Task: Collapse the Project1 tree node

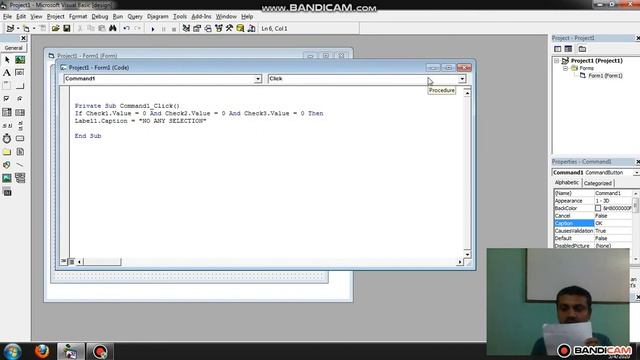Action: tap(556, 61)
